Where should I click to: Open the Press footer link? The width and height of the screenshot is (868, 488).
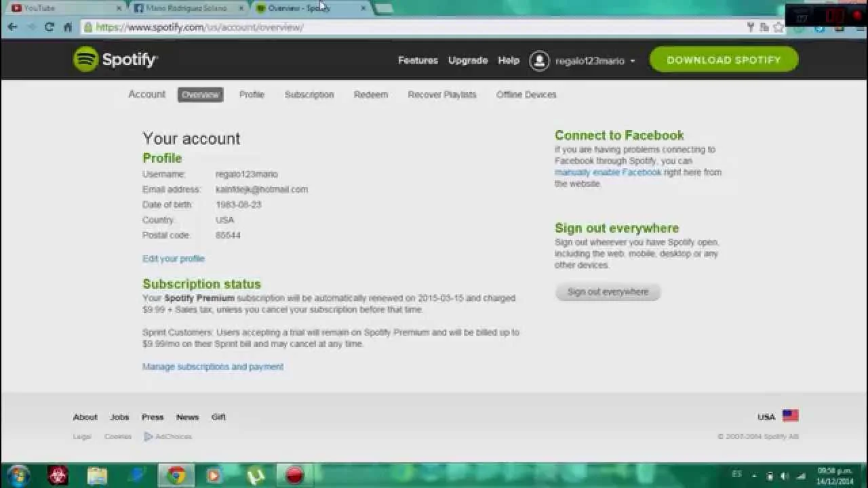[153, 417]
